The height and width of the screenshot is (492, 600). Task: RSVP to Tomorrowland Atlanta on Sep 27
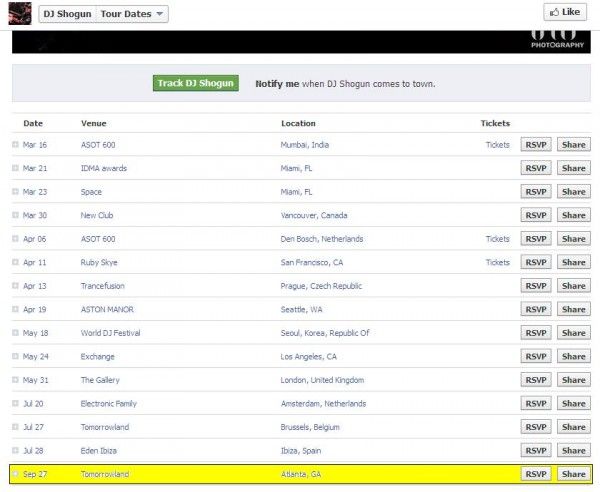tap(536, 474)
